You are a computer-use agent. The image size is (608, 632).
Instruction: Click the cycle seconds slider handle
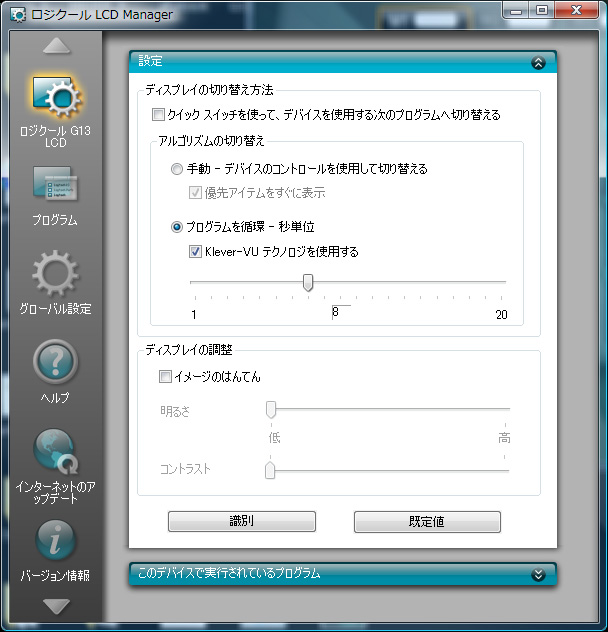click(308, 283)
